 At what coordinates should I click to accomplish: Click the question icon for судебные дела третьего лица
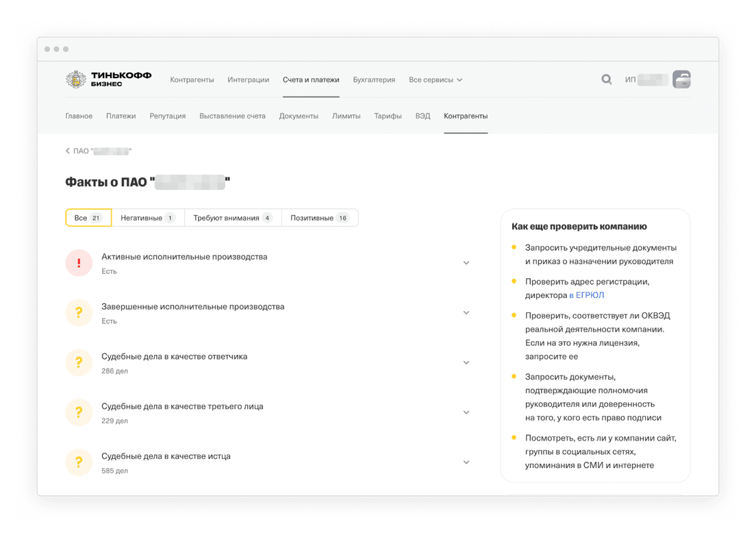coord(79,412)
